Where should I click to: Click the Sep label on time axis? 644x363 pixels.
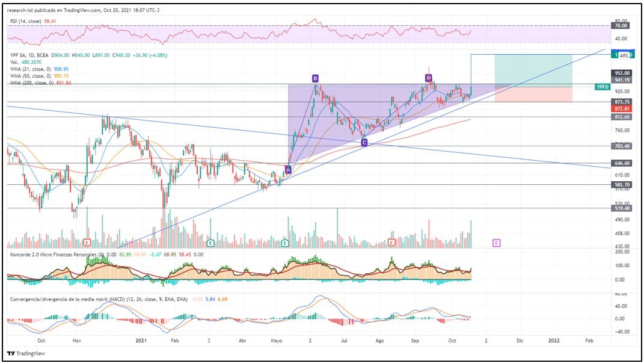point(416,341)
